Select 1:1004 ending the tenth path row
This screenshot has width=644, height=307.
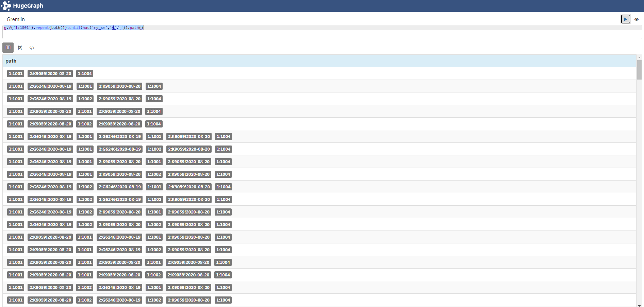click(224, 187)
